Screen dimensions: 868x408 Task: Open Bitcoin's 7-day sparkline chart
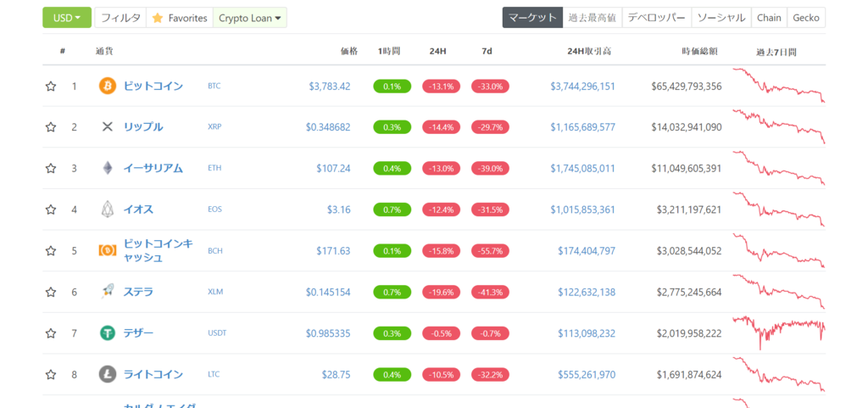[779, 86]
